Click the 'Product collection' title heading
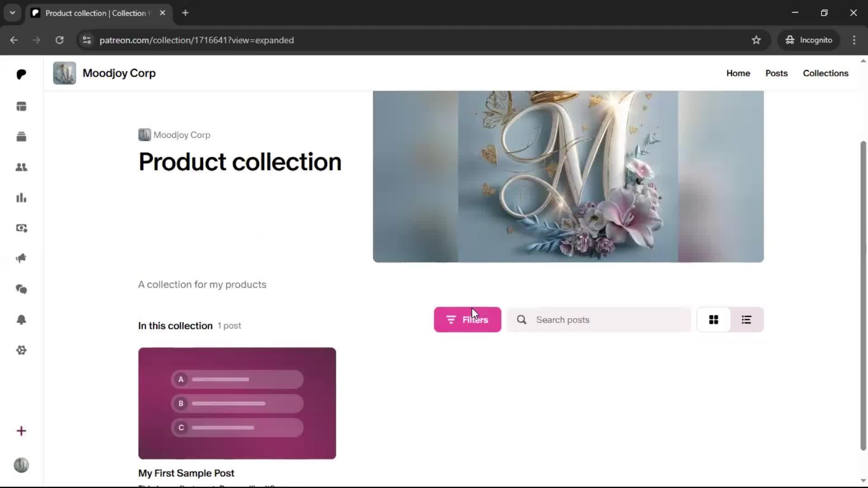 click(240, 162)
